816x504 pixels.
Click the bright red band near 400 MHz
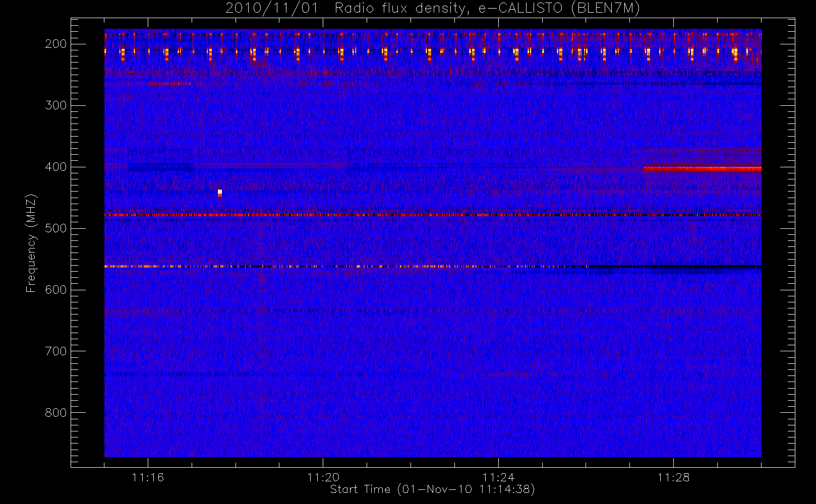pyautogui.click(x=703, y=169)
